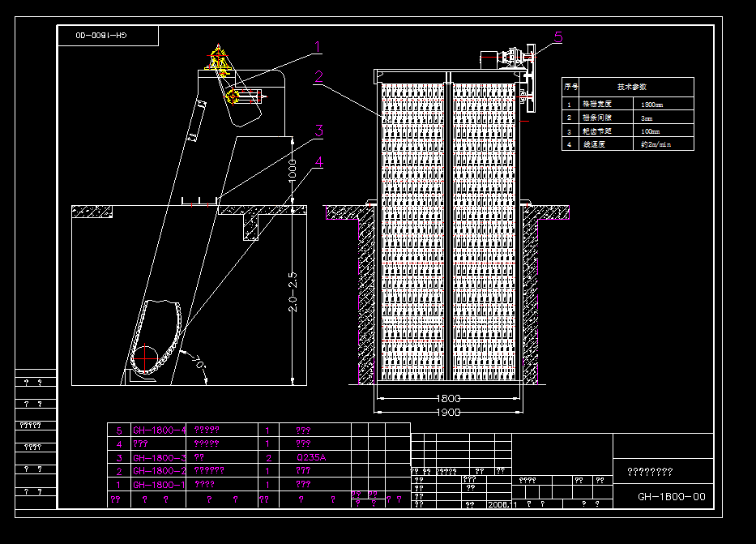Click the 栅条间隙 parameter cell
756x544 pixels.
597,118
